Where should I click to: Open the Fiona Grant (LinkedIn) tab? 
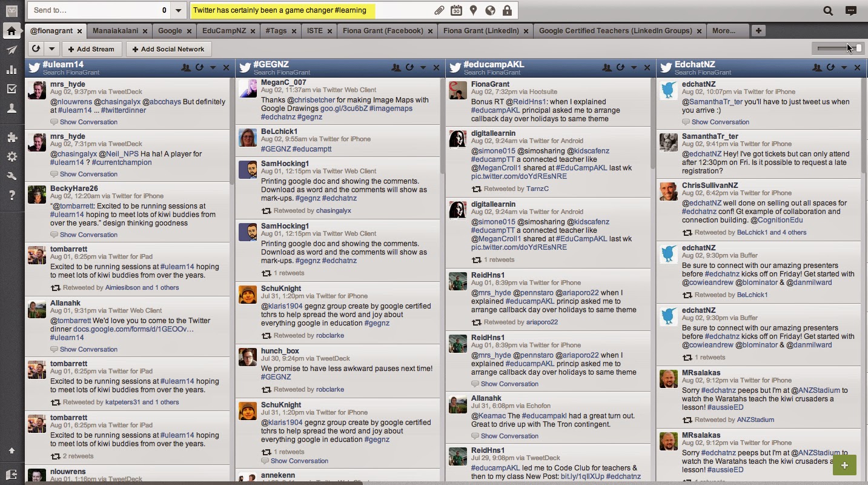(x=481, y=31)
